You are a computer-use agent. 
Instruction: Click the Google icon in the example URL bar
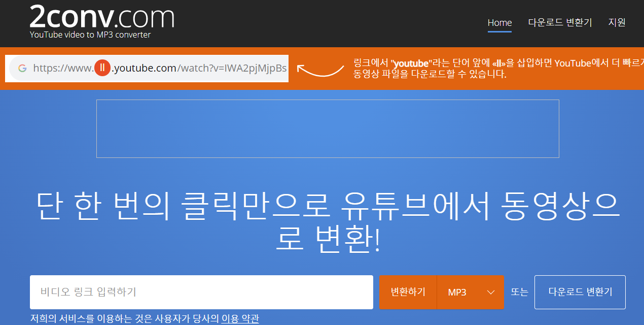[22, 68]
